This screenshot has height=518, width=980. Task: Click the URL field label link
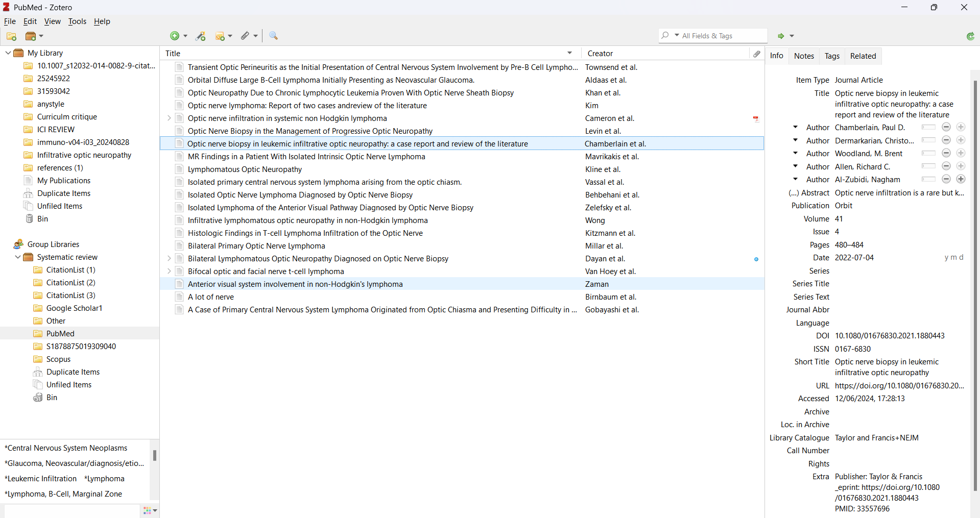[x=822, y=386]
